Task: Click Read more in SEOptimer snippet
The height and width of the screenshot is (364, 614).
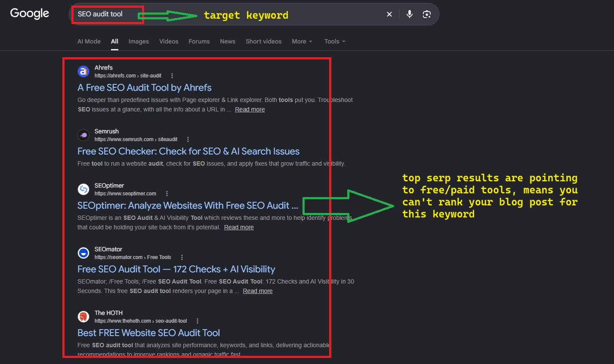Action: (x=239, y=228)
